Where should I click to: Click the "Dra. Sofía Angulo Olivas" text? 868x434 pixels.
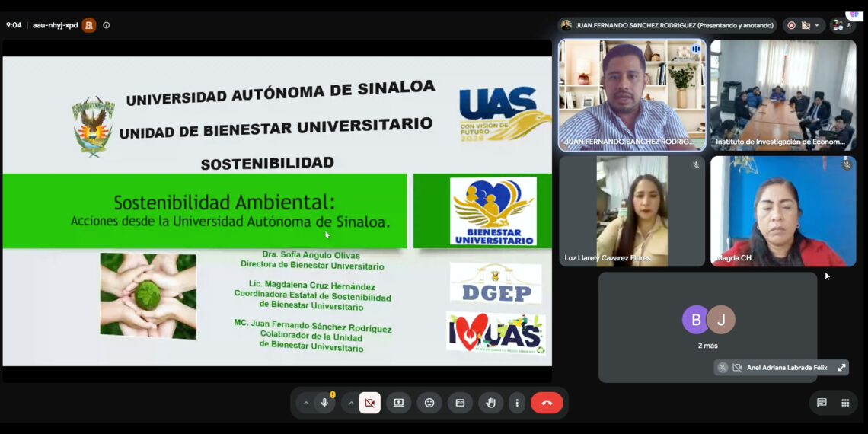coord(311,255)
